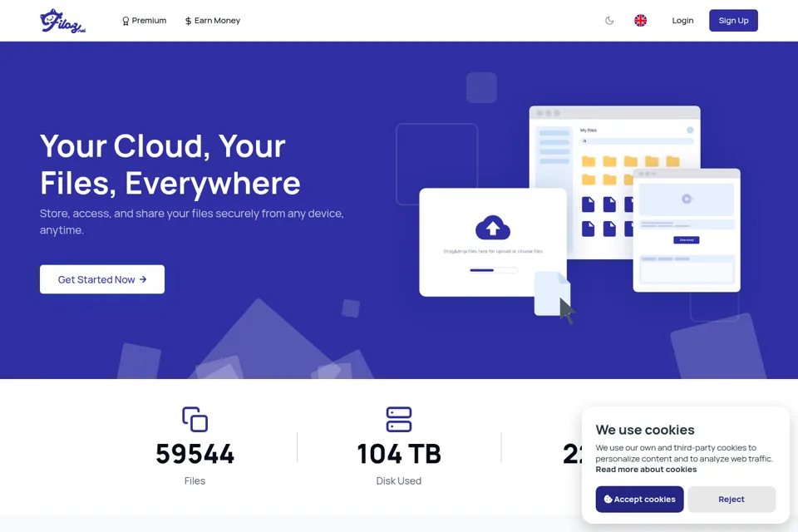The width and height of the screenshot is (798, 532).
Task: Click the Disk Used server icon
Action: point(398,420)
